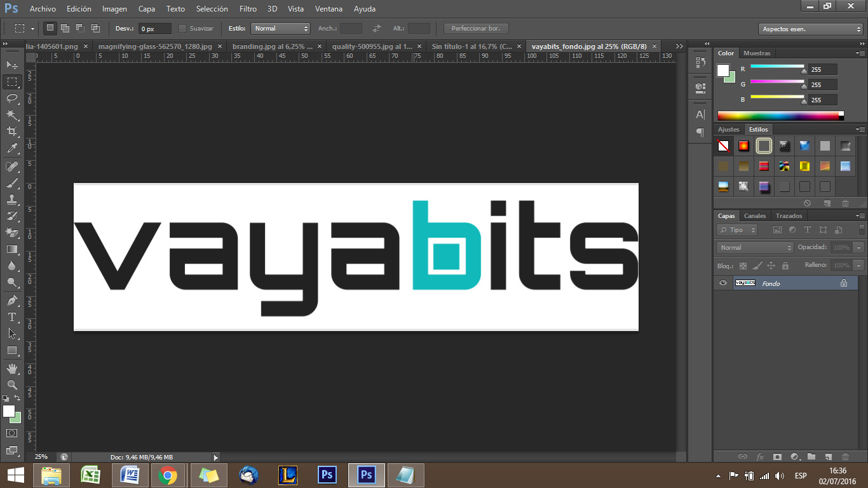This screenshot has width=868, height=488.
Task: Click the color spectrum ramp
Action: (x=778, y=116)
